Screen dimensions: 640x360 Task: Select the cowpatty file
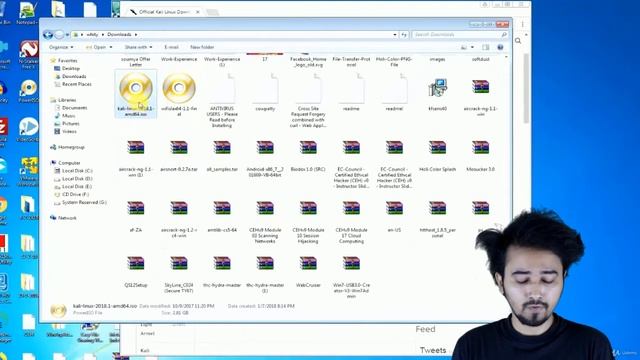265,92
